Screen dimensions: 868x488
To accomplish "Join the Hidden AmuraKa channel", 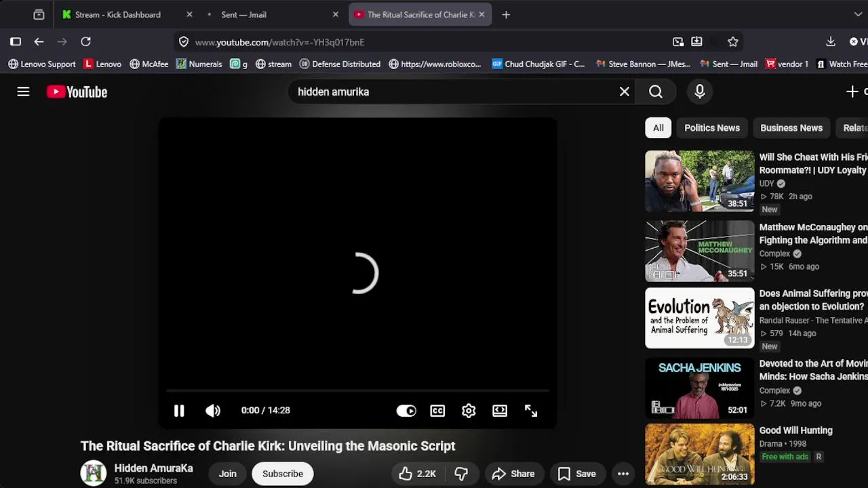I will point(228,474).
